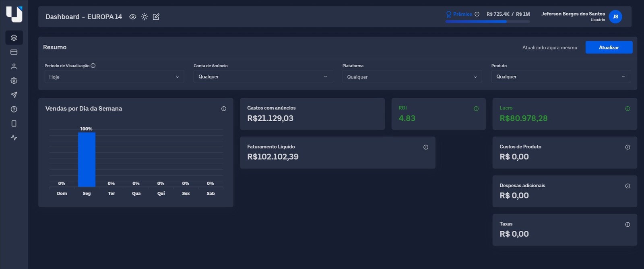Click the edit dashboard pencil icon
This screenshot has height=269, width=644.
(156, 17)
